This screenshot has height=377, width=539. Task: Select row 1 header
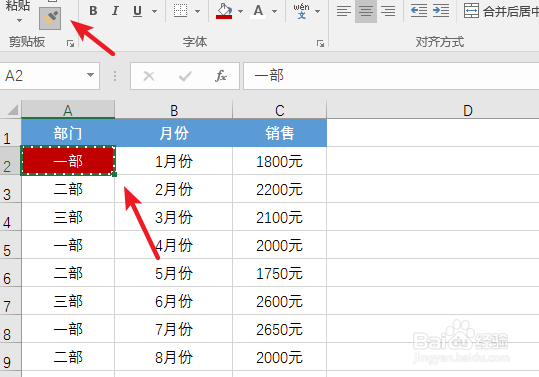tap(10, 133)
